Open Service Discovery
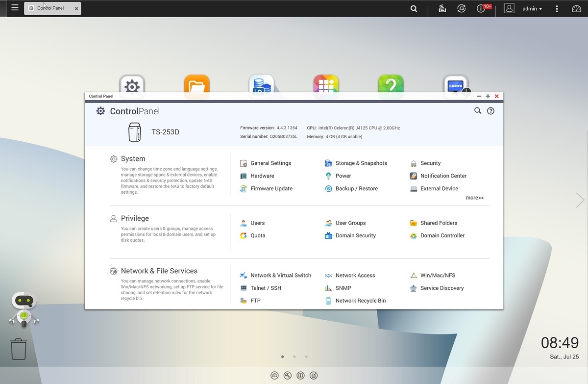This screenshot has height=384, width=588. [x=437, y=288]
